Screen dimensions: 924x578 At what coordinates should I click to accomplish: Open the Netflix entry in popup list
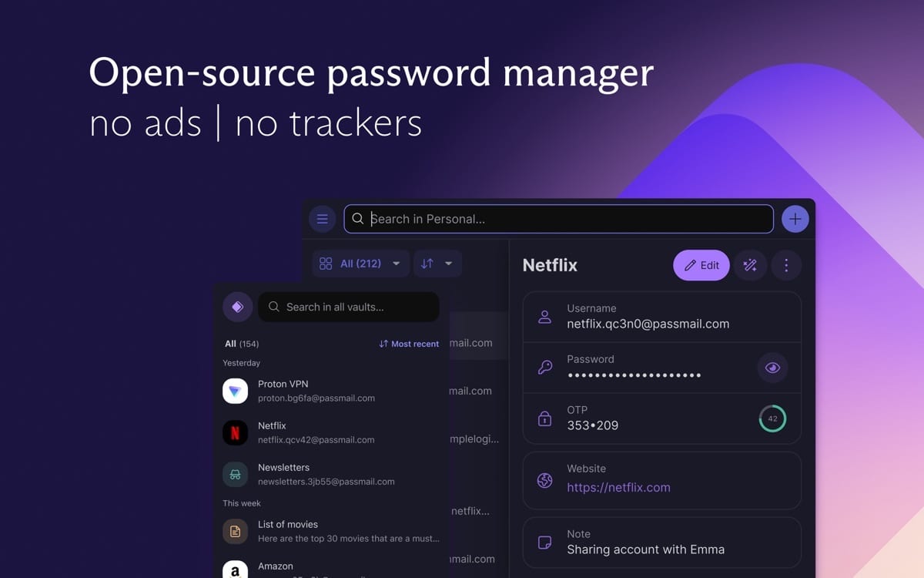[x=331, y=432]
